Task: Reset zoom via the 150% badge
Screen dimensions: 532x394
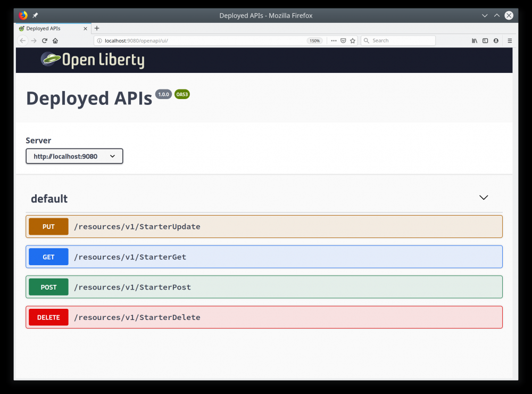Action: tap(315, 40)
